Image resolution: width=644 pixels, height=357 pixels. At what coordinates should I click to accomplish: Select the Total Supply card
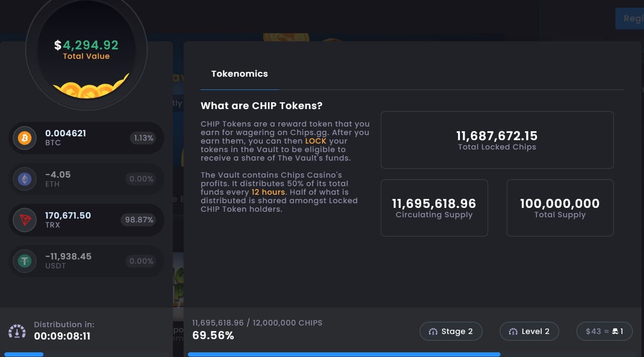pyautogui.click(x=560, y=208)
